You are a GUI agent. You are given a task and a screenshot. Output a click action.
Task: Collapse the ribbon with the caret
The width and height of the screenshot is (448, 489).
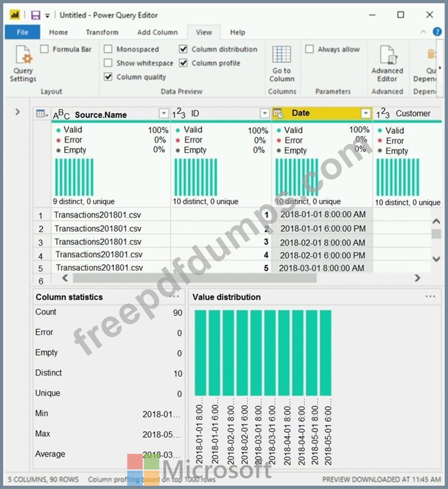423,32
